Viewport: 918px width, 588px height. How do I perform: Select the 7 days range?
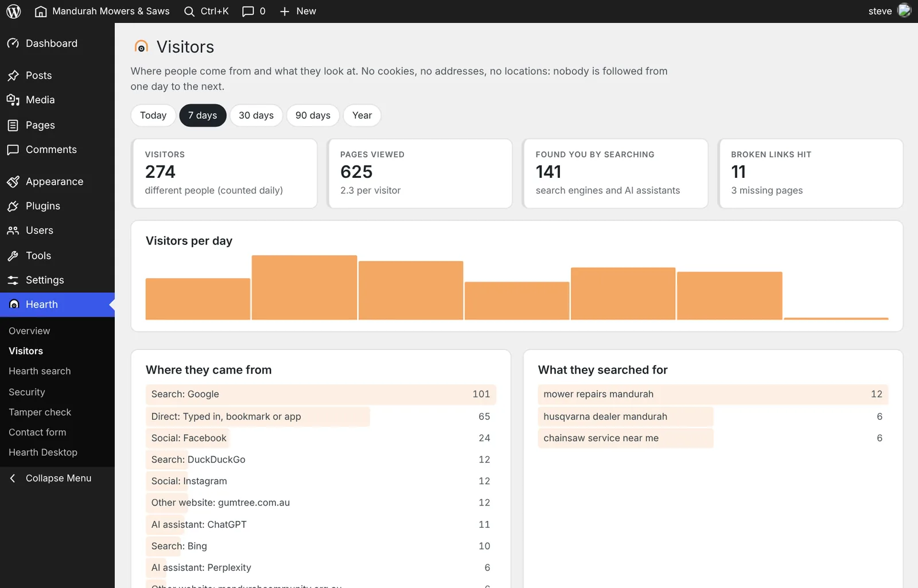click(x=203, y=115)
